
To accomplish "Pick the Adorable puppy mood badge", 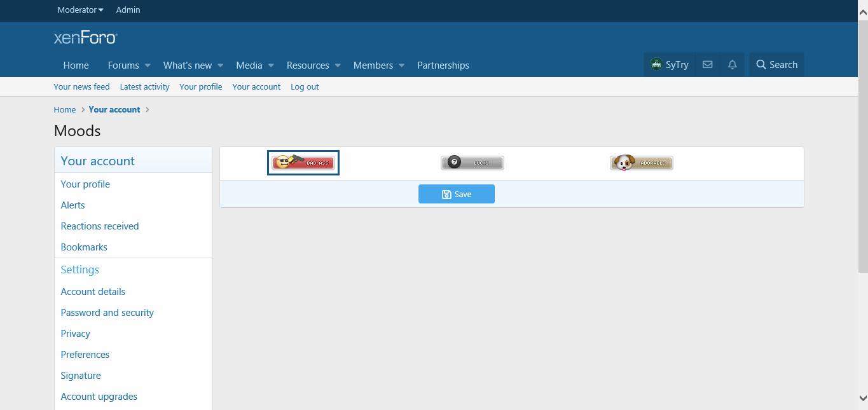I will tap(641, 163).
